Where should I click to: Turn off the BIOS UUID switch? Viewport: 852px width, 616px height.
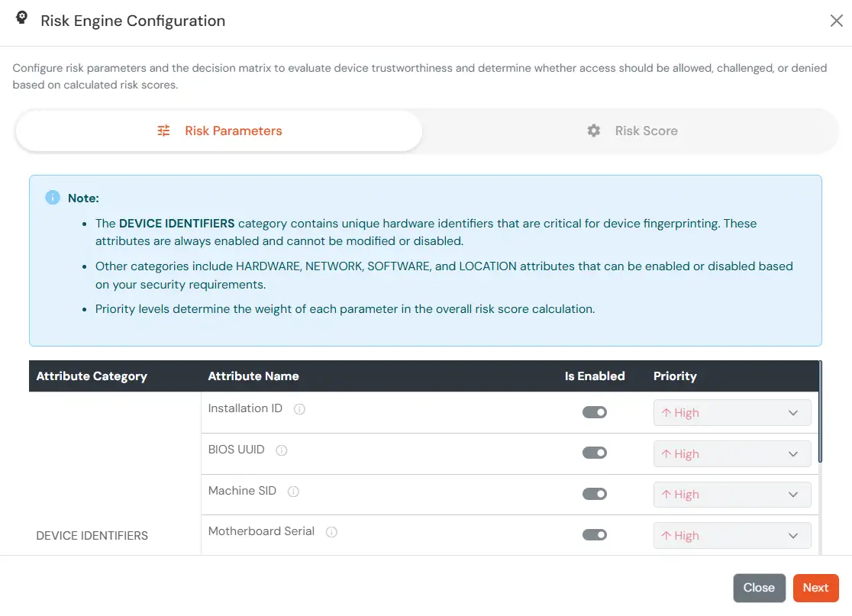595,453
